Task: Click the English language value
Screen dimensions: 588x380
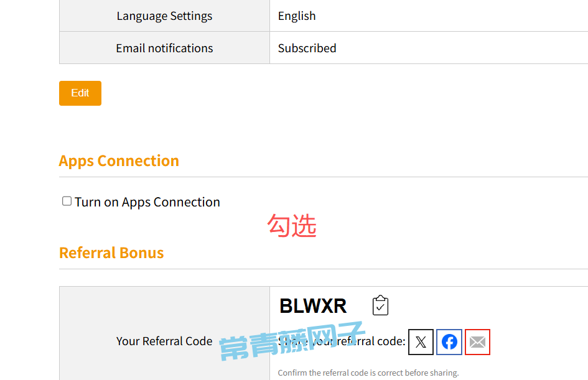Action: click(x=297, y=16)
